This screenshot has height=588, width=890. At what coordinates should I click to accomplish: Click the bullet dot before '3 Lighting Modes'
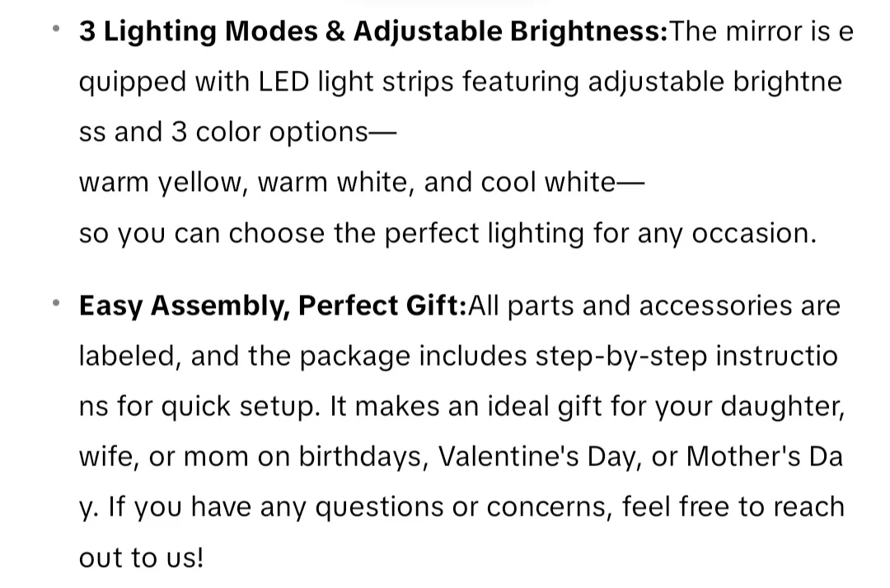pyautogui.click(x=56, y=28)
